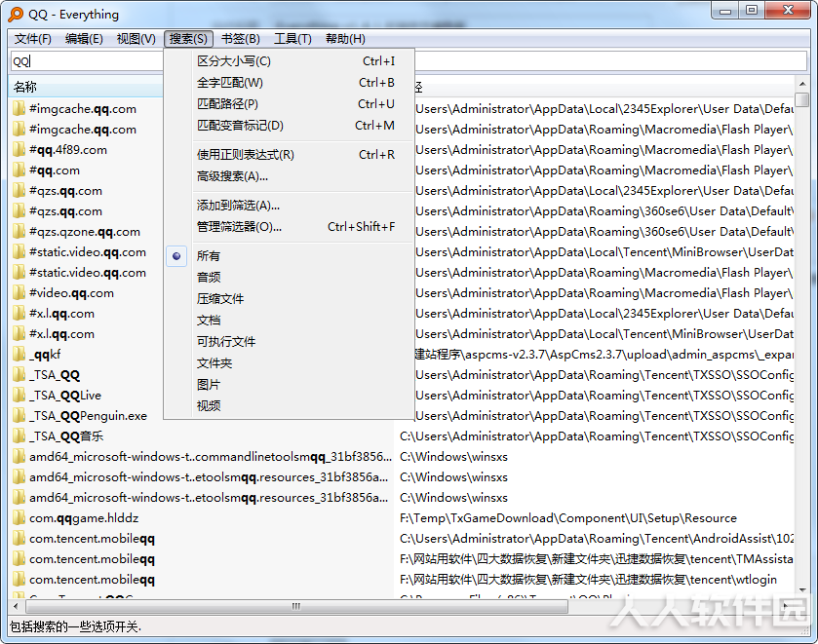Minimize the Everything window
Screen dimensions: 818x644
click(x=725, y=11)
